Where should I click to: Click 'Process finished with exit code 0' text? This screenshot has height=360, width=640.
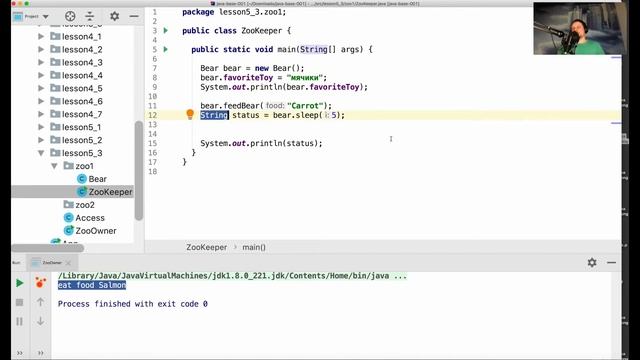pos(133,304)
